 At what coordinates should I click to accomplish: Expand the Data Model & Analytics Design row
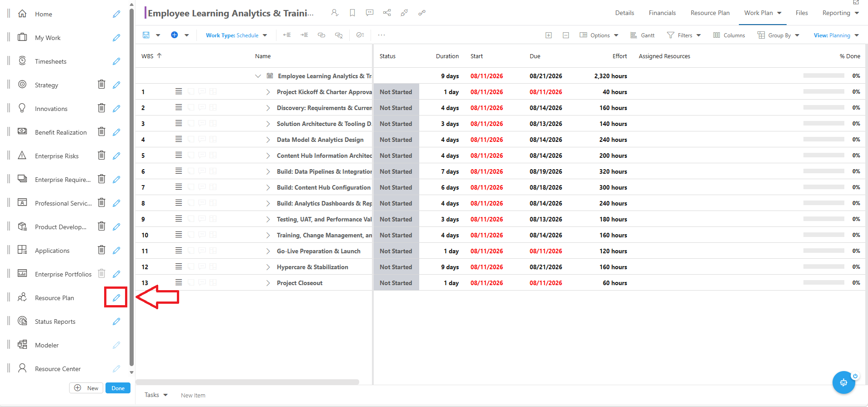point(268,140)
